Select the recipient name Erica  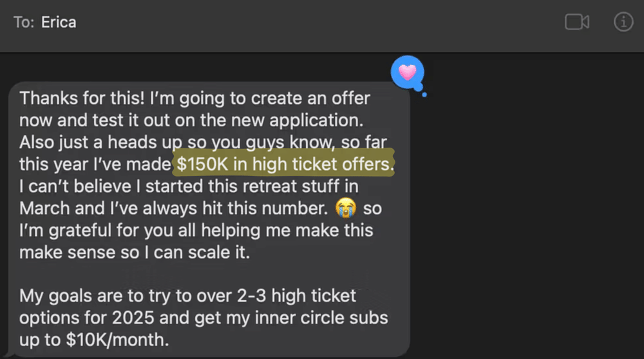(x=59, y=23)
